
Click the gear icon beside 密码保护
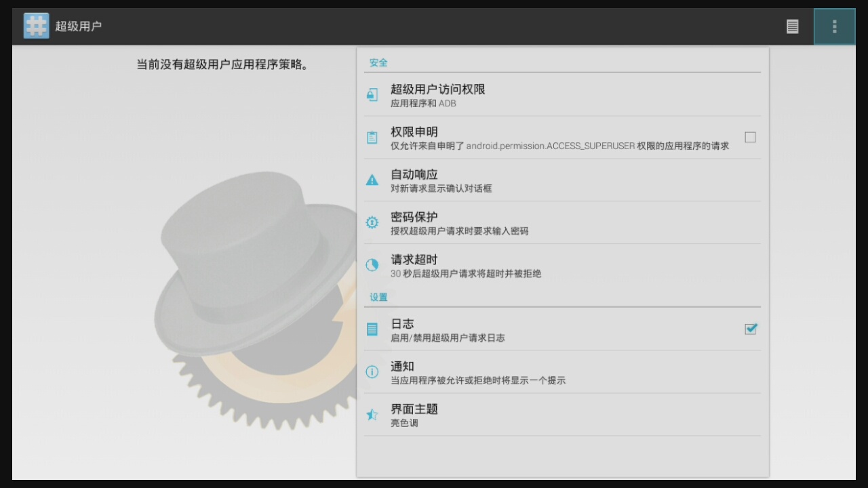click(x=372, y=223)
